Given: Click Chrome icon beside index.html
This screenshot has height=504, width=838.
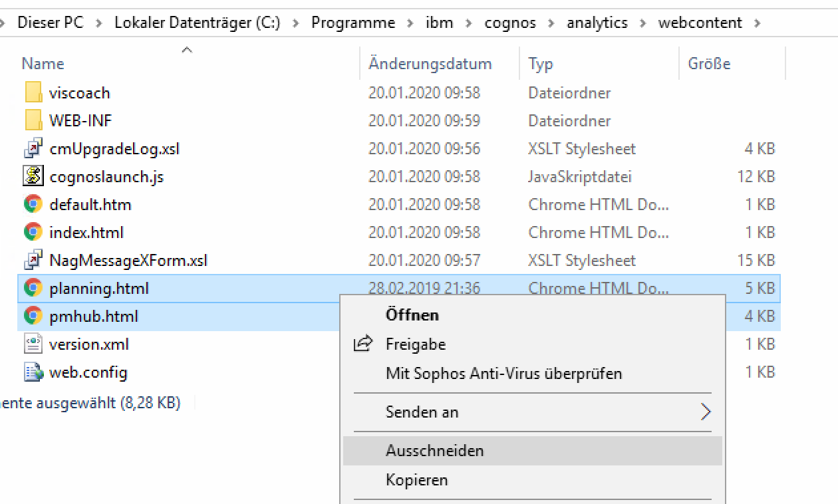Looking at the screenshot, I should 33,232.
